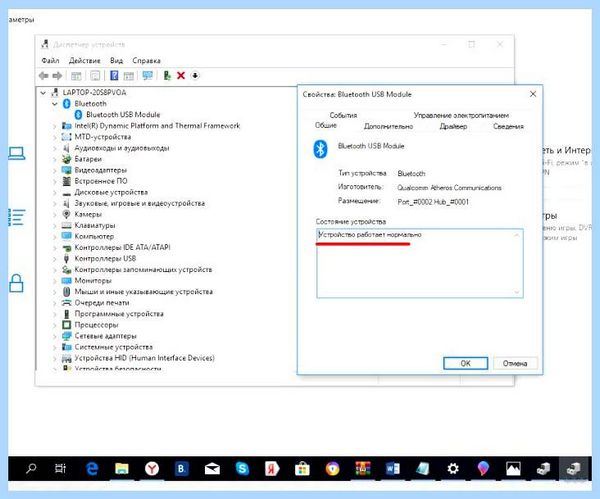Viewport: 600px width, 499px height.
Task: Go back with the toolbar Back arrow
Action: [43, 76]
